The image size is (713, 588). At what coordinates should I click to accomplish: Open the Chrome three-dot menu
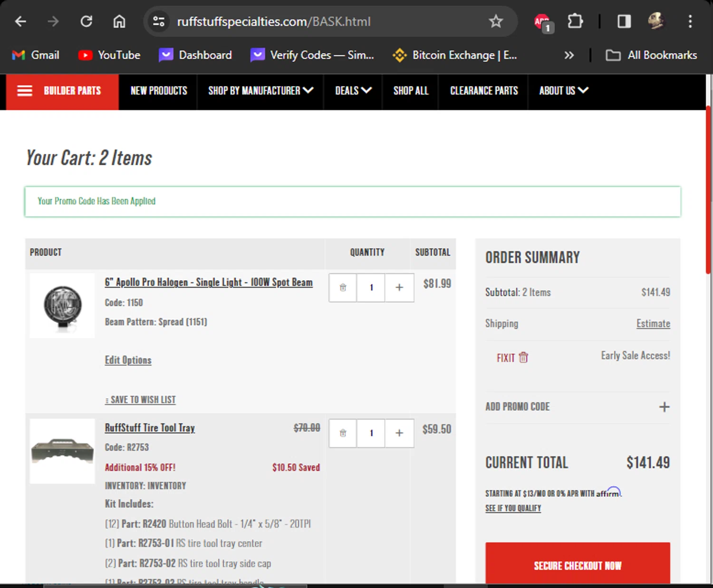coord(690,21)
